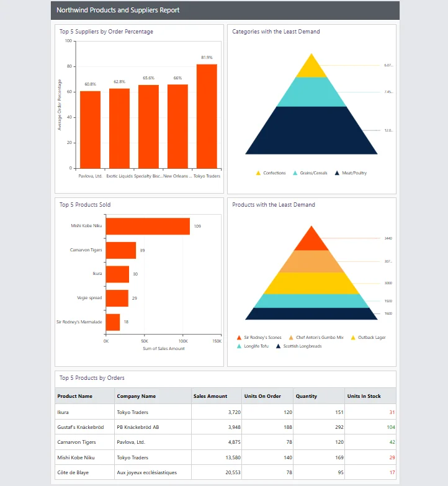Click the PB Knäckebröd AB company cell

click(x=153, y=427)
